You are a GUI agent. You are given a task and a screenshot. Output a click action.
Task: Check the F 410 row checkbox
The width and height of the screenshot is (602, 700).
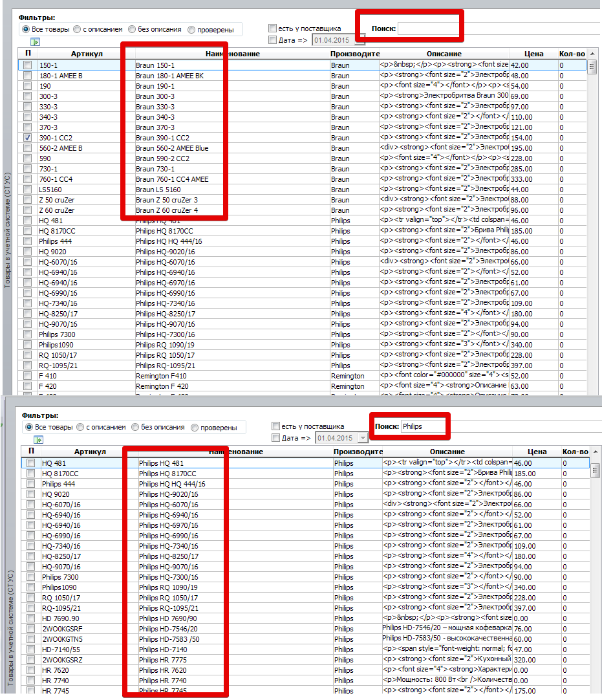point(28,375)
